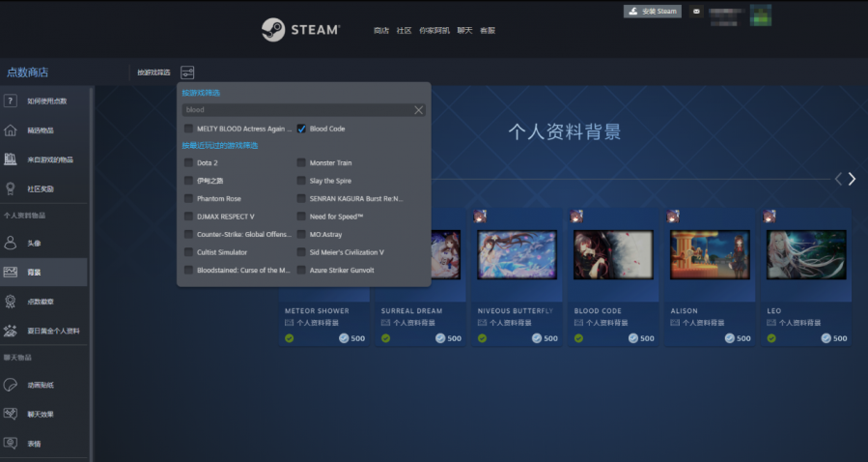The height and width of the screenshot is (462, 868).
Task: Open the 社区 community menu
Action: click(x=405, y=31)
